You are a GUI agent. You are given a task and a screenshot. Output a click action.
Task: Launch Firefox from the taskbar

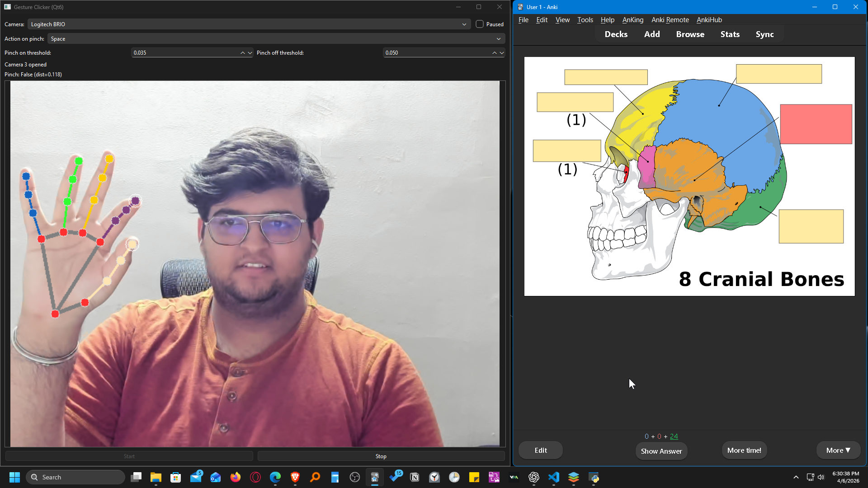pos(236,477)
